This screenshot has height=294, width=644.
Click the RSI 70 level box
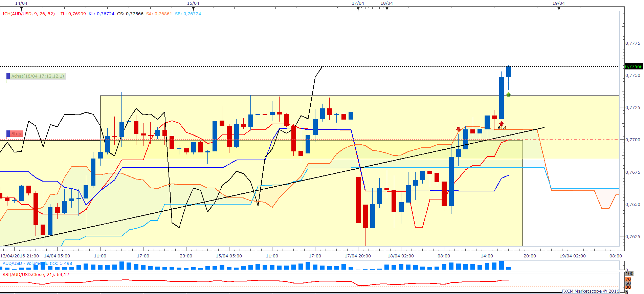(x=628, y=279)
